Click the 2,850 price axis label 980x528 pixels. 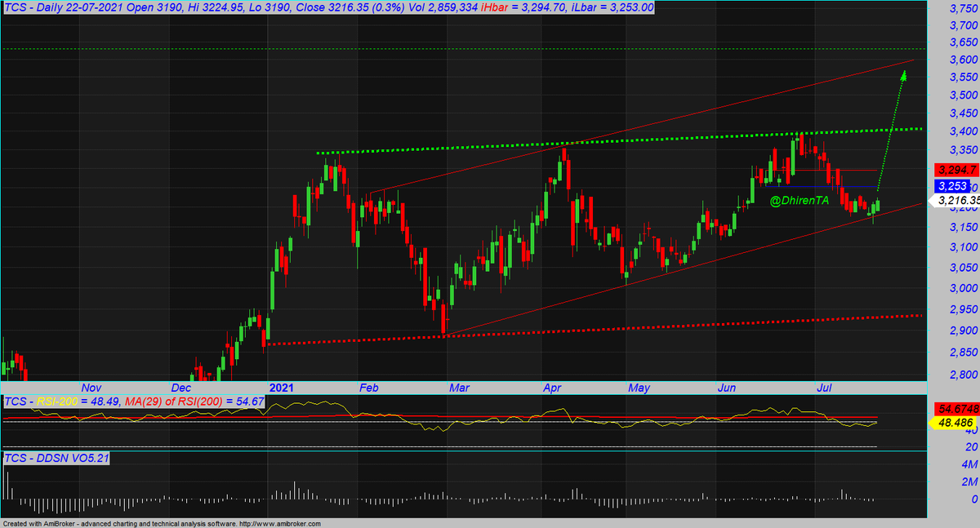click(x=963, y=353)
